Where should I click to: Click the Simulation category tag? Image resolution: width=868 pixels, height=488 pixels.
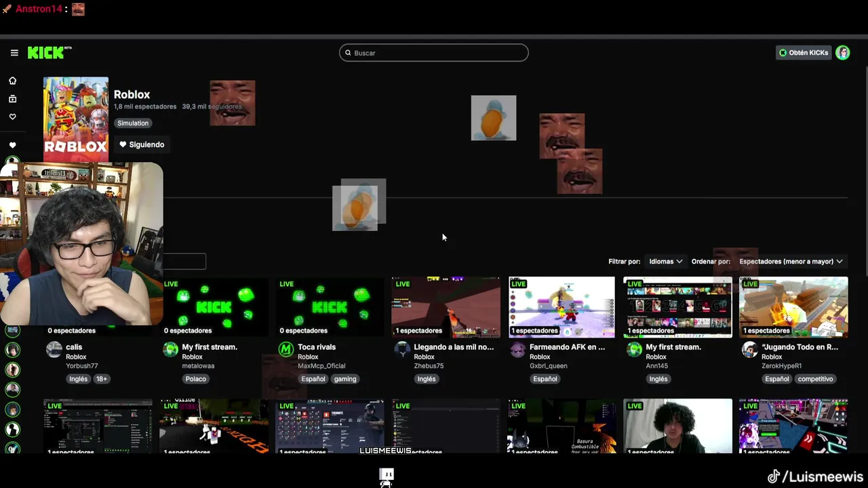(x=133, y=123)
